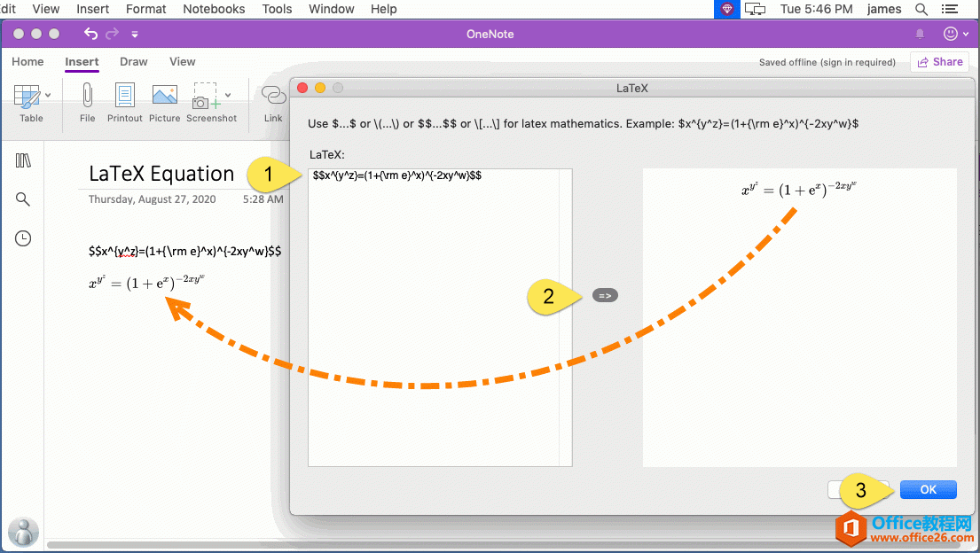Click the gem icon in menu bar
This screenshot has width=980, height=553.
tap(727, 9)
